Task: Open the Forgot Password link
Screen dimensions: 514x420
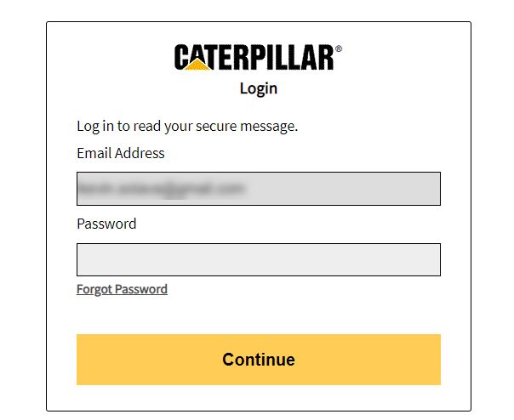Action: click(x=122, y=289)
